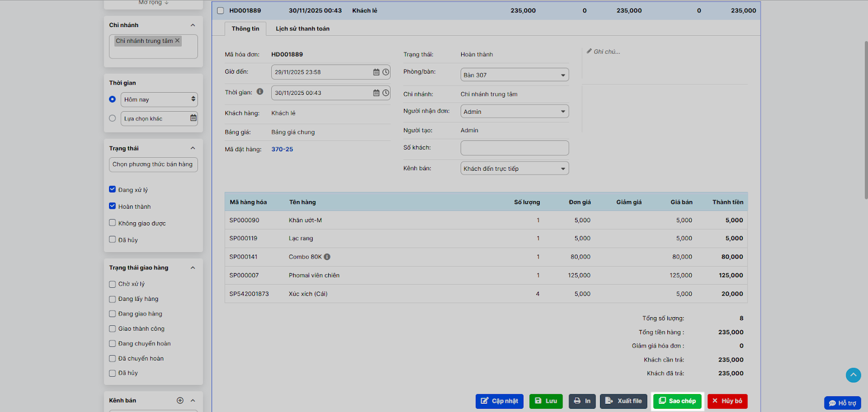Open the Hôm nay time dropdown
The image size is (868, 412).
tap(159, 99)
